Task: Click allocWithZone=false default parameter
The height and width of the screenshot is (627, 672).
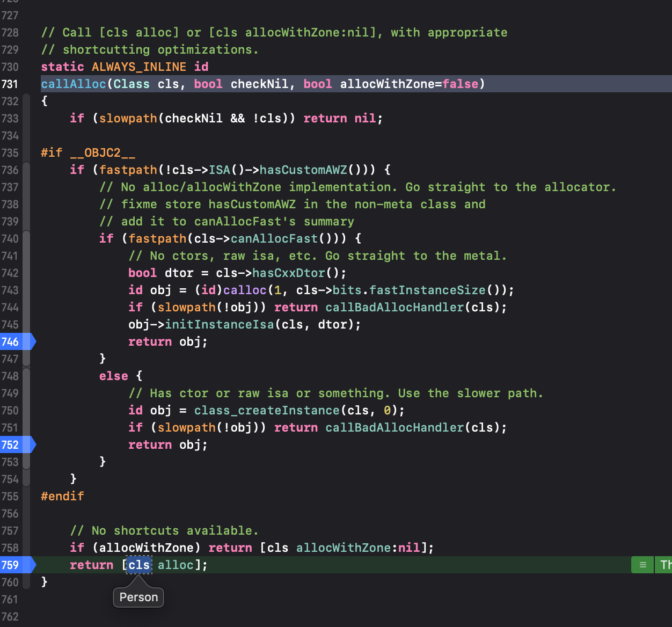Action: point(409,84)
